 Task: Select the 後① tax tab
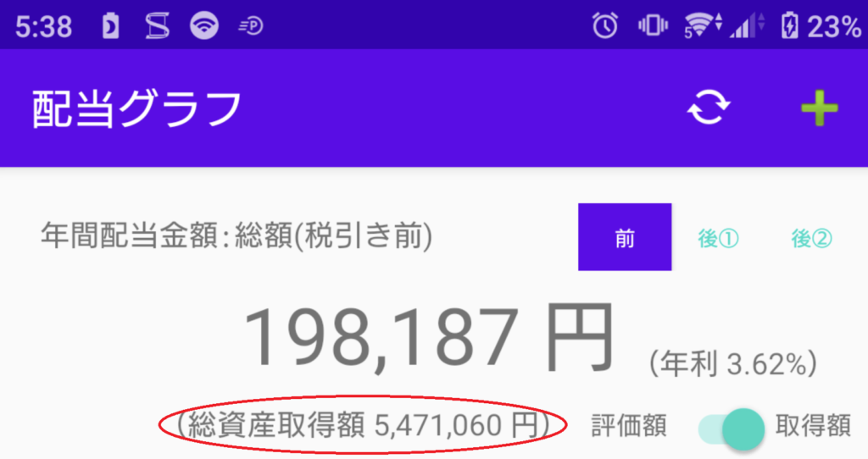point(718,238)
